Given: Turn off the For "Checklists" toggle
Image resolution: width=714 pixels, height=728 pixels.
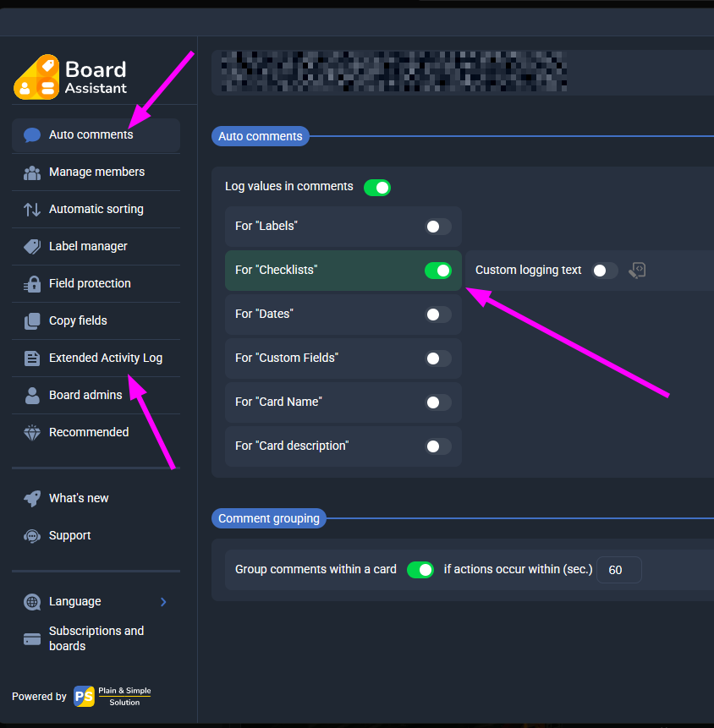Looking at the screenshot, I should coord(438,271).
